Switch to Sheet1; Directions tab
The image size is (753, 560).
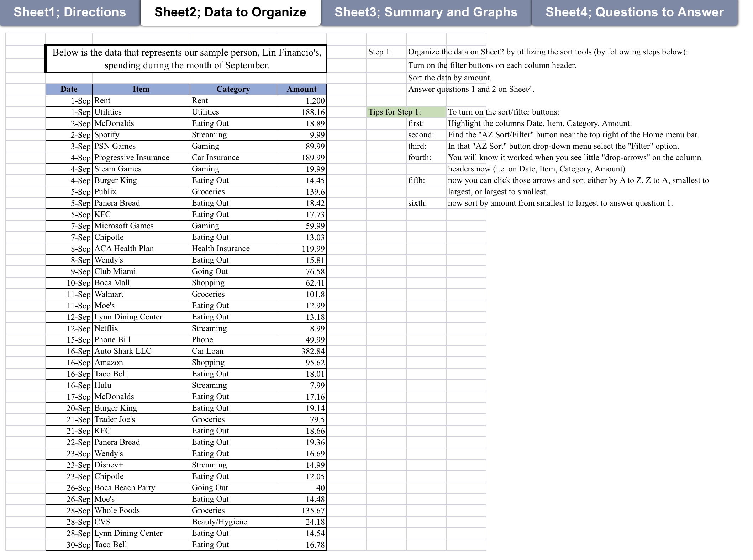click(69, 12)
